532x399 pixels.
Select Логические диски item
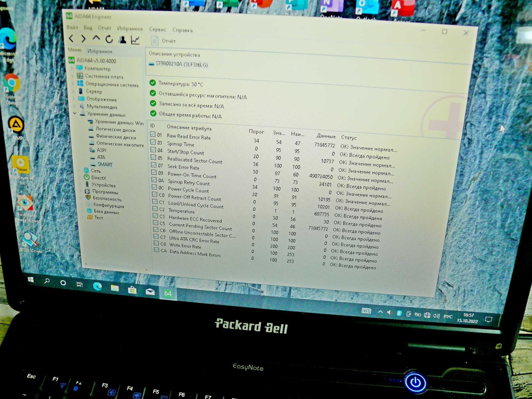pyautogui.click(x=112, y=130)
